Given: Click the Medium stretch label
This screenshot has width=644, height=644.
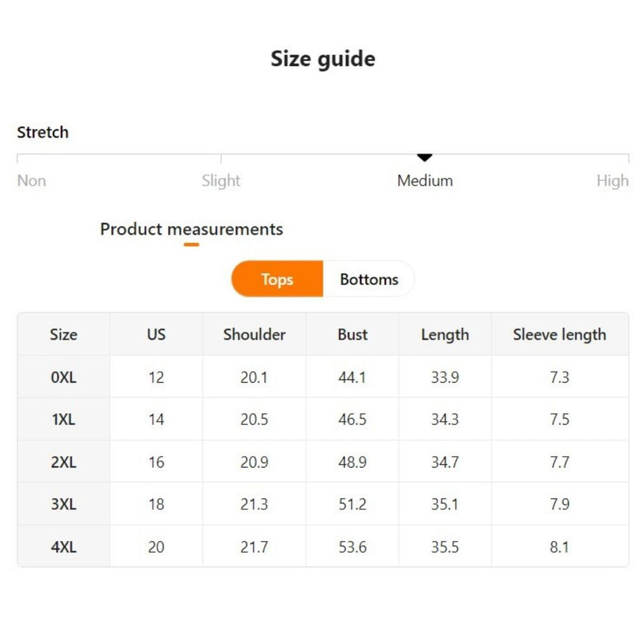Looking at the screenshot, I should pyautogui.click(x=425, y=181).
